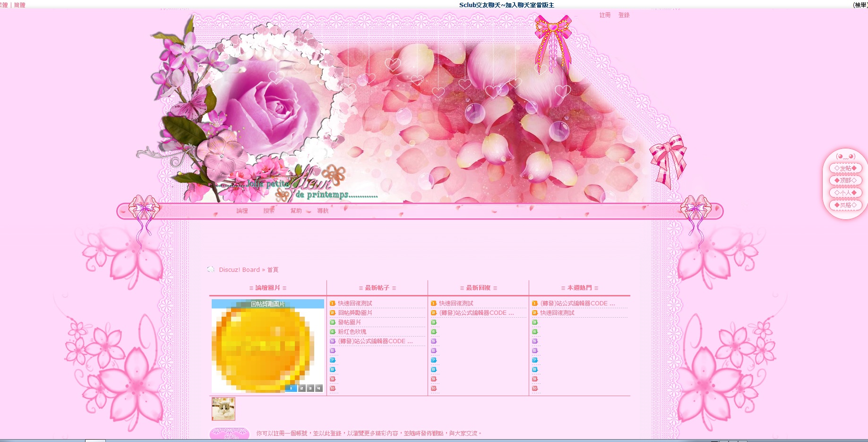This screenshot has width=868, height=442.
Task: Open 快速回復測試 in 最新回複 column
Action: [x=456, y=303]
